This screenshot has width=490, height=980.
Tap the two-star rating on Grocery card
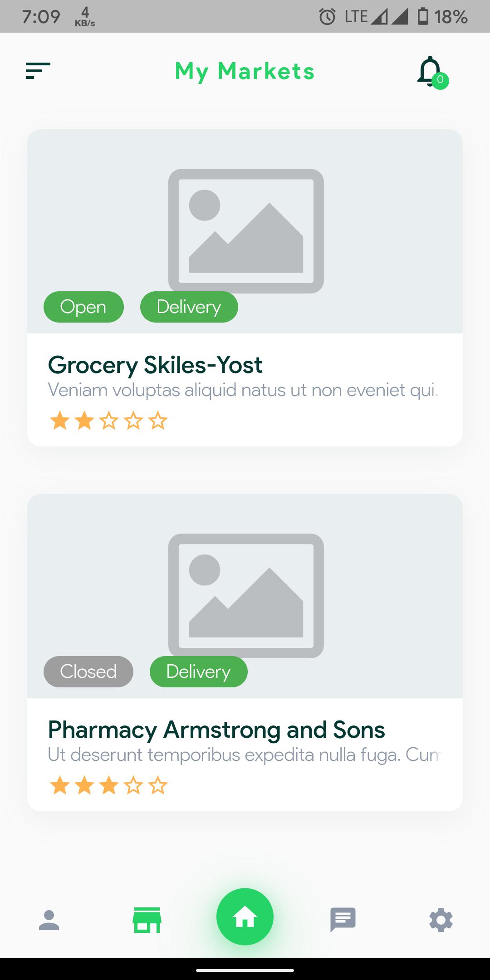click(x=108, y=421)
